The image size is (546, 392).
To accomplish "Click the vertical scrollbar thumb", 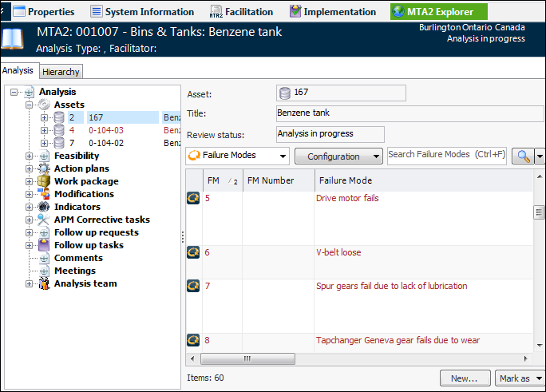I will pos(539,212).
